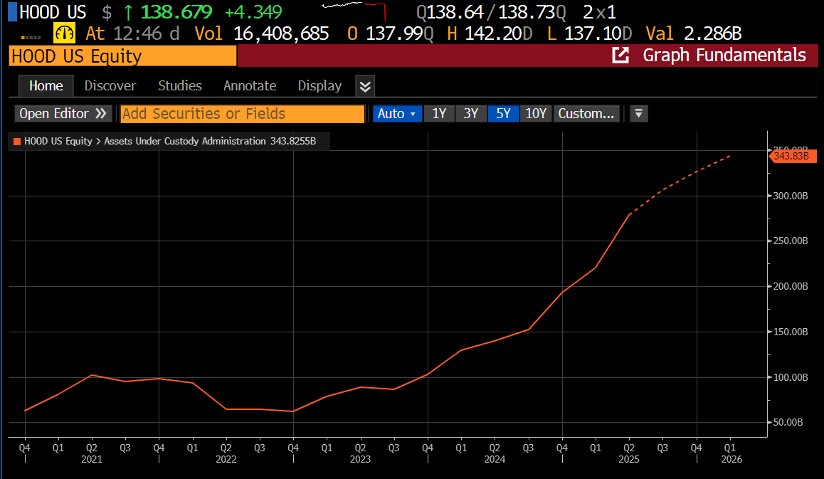Select the 10Y time range

pos(535,114)
